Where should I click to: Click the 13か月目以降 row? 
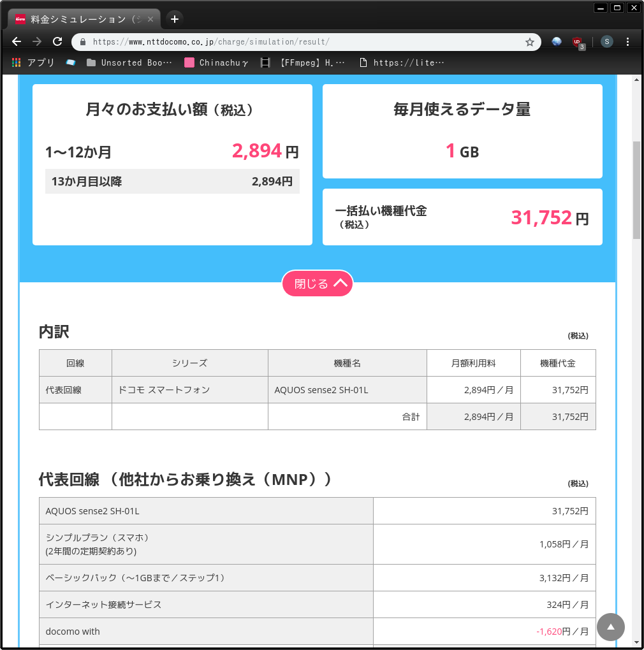coord(172,181)
